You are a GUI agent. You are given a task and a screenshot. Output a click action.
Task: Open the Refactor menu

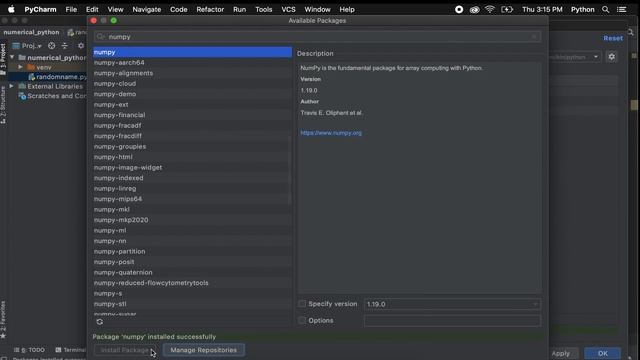pyautogui.click(x=210, y=9)
